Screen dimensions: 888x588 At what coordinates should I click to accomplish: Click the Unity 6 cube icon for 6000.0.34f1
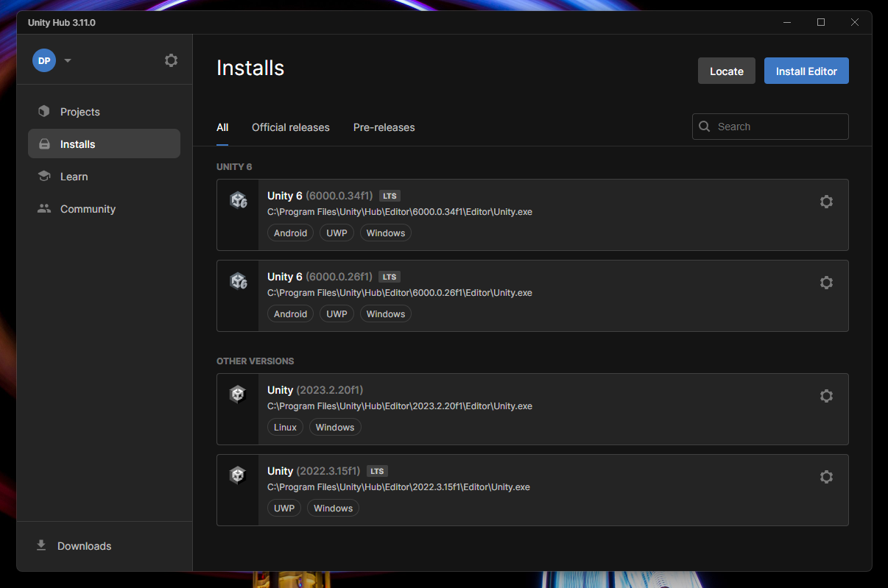pyautogui.click(x=238, y=200)
